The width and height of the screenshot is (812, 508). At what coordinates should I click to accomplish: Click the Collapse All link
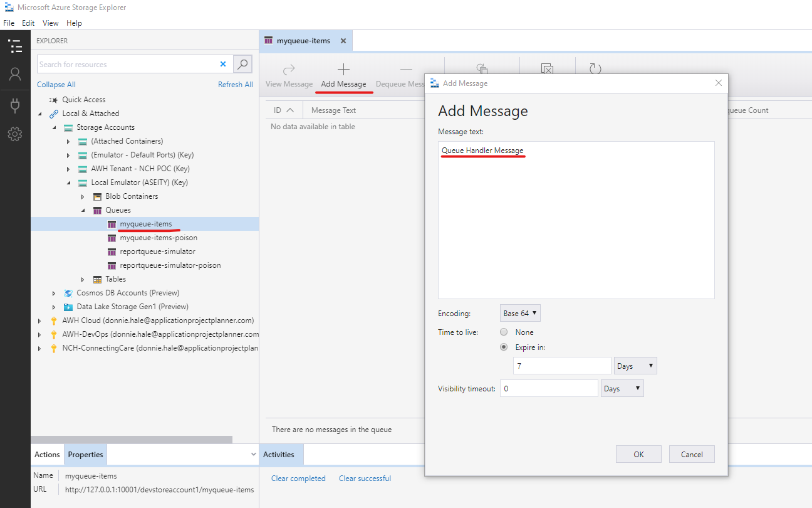(56, 85)
